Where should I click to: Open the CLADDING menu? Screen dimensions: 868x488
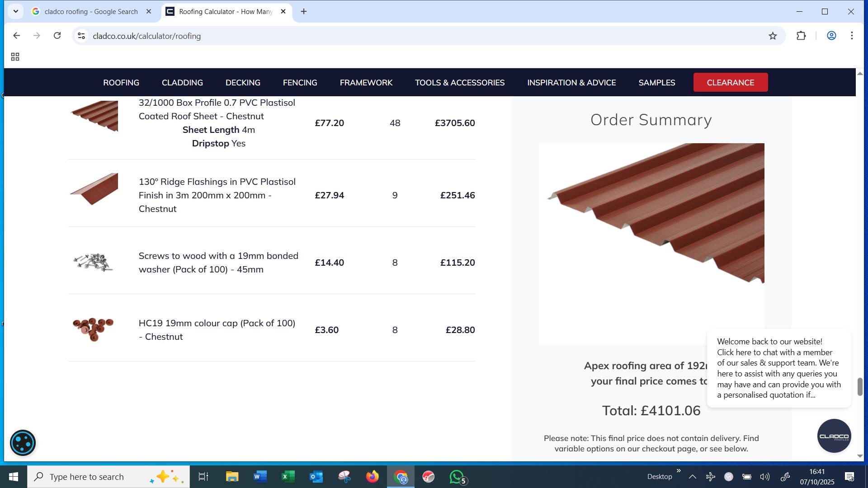[x=182, y=83]
